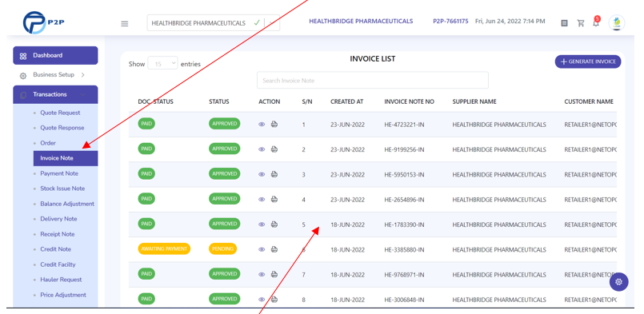Click the DOC. STATUS column header
The height and width of the screenshot is (314, 644).
click(x=156, y=101)
